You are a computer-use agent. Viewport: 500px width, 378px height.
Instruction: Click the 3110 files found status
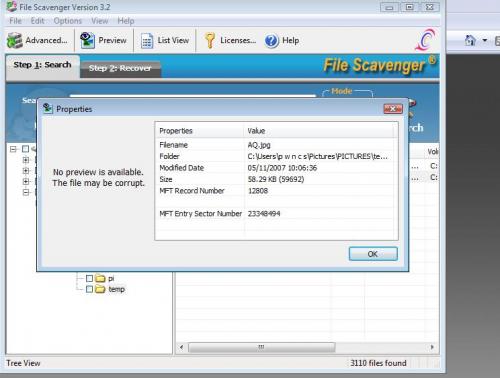[x=378, y=363]
